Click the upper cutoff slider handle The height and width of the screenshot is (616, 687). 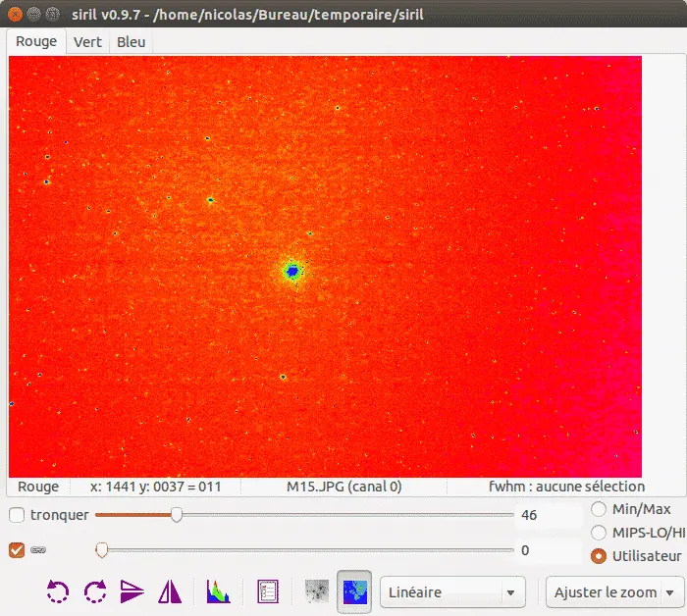[176, 515]
